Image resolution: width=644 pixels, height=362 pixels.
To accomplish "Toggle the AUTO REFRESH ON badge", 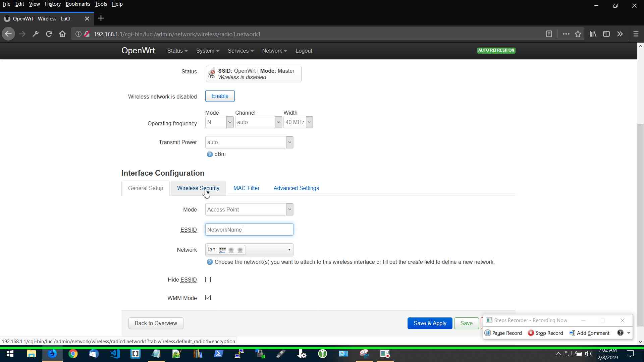I will [x=496, y=50].
